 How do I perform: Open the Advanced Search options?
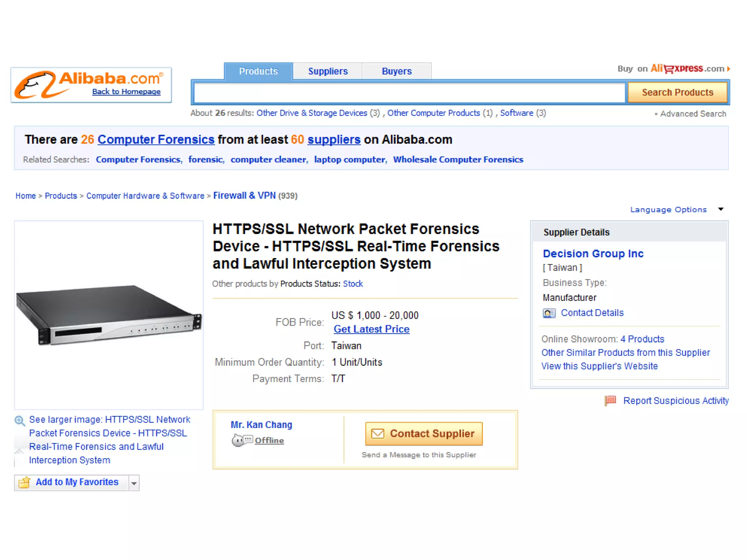[x=692, y=114]
